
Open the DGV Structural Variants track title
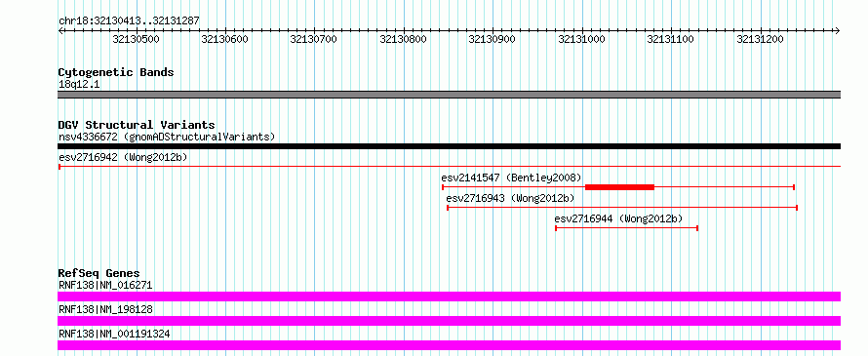(x=137, y=125)
